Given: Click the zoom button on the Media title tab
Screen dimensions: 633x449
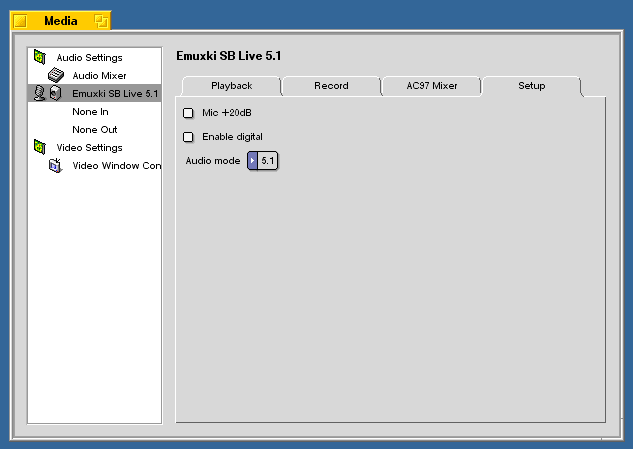Looking at the screenshot, I should (x=100, y=21).
